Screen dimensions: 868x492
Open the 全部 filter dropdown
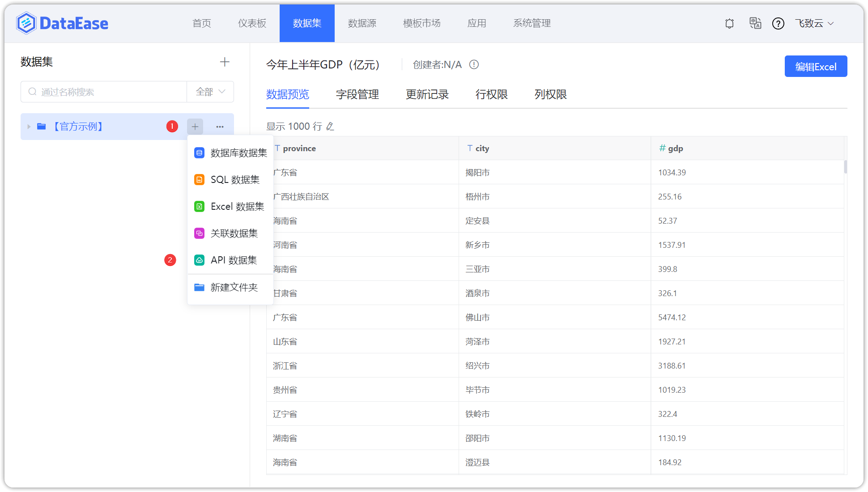[210, 92]
